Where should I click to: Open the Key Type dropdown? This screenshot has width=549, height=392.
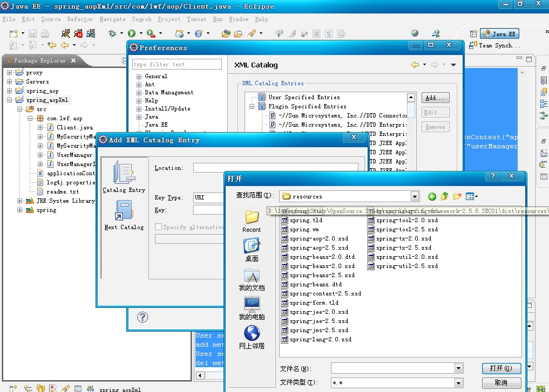(208, 198)
